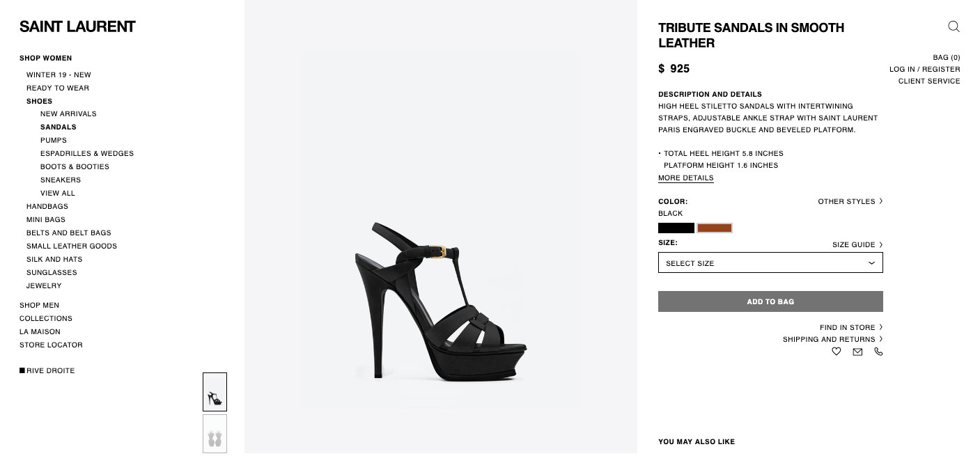980x456 pixels.
Task: Click the email envelope icon
Action: click(857, 352)
